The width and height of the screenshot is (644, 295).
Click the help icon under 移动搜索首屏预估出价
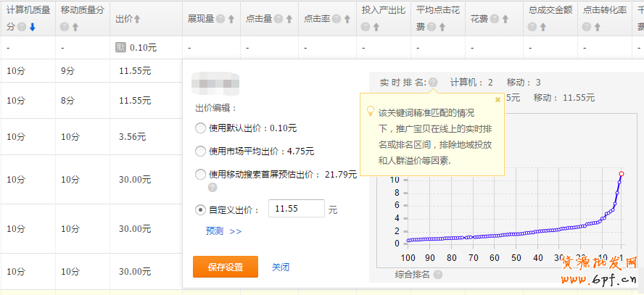pos(212,187)
